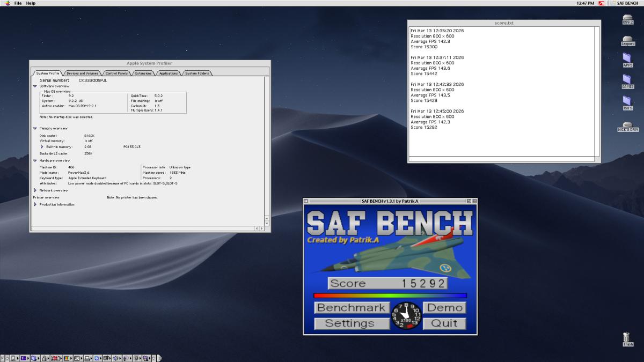Click the ATI icon in menu bar
644x362 pixels.
point(602,3)
